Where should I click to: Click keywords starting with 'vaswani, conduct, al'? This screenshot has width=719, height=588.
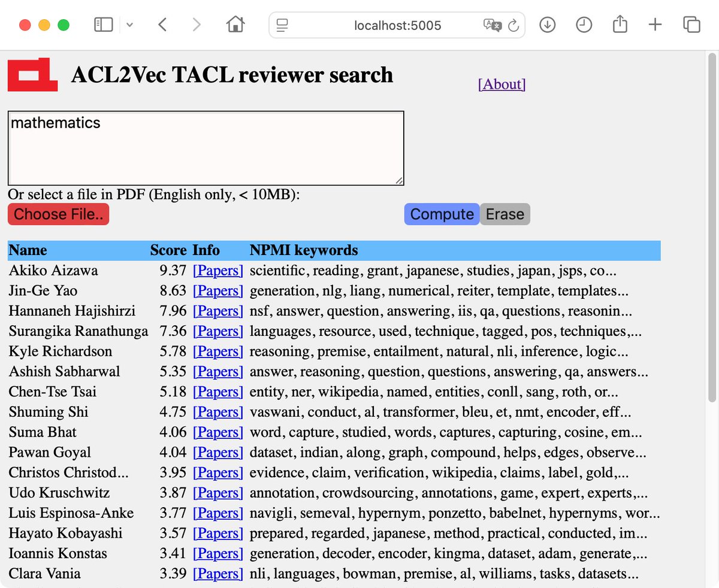click(x=440, y=412)
